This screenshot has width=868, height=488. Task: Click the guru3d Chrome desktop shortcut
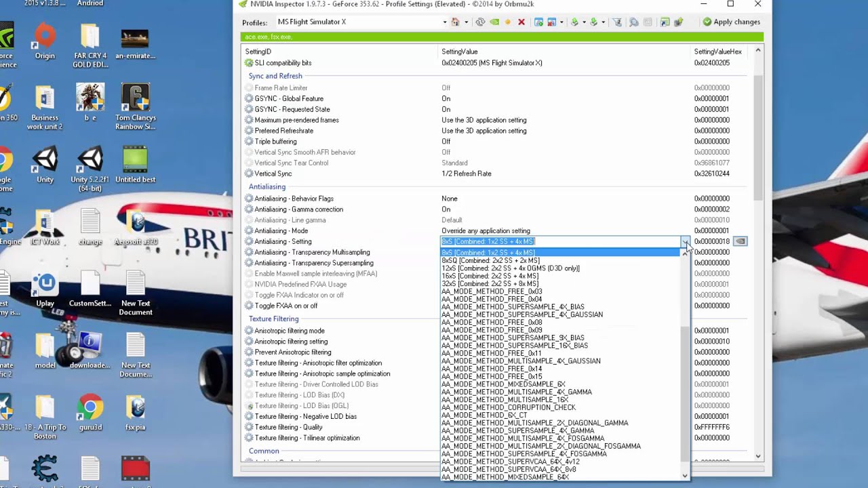pyautogui.click(x=90, y=413)
